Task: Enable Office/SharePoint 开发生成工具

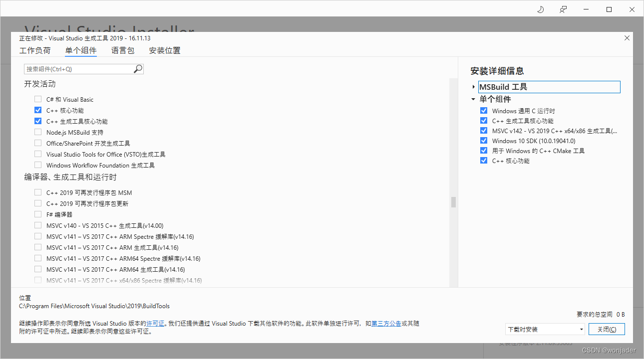Action: tap(38, 143)
